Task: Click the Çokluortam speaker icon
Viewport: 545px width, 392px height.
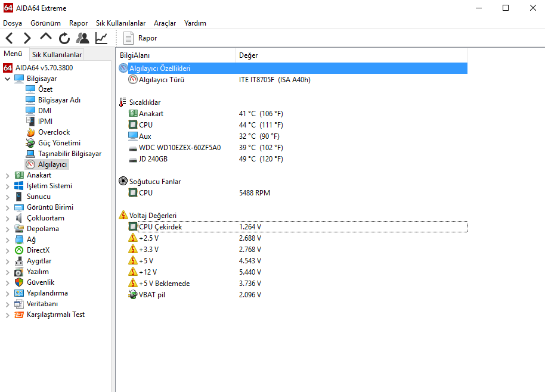Action: (x=18, y=219)
